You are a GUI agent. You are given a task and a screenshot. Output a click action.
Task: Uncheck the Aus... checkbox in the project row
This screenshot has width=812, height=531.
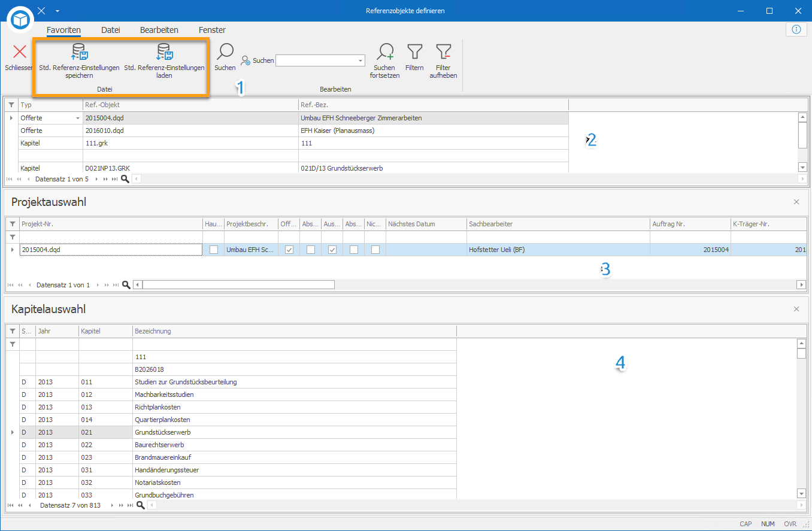click(x=332, y=250)
